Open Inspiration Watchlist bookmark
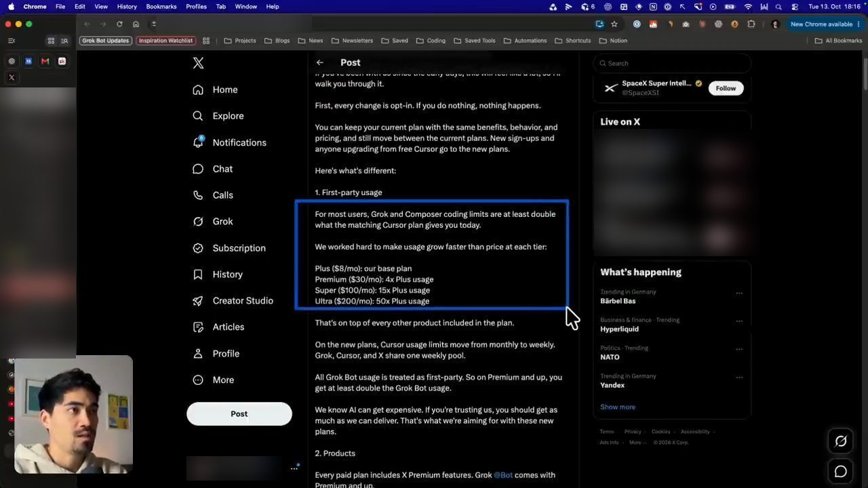This screenshot has height=488, width=868. [x=165, y=41]
